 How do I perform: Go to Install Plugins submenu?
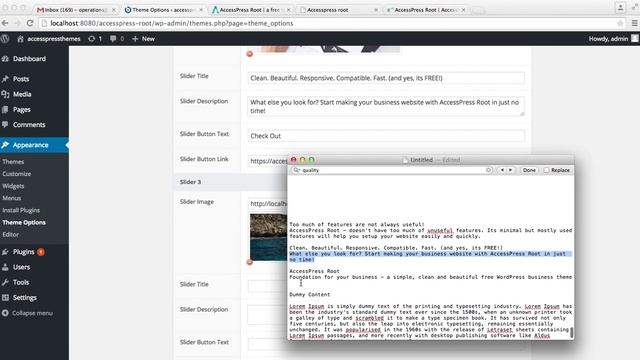(21, 210)
